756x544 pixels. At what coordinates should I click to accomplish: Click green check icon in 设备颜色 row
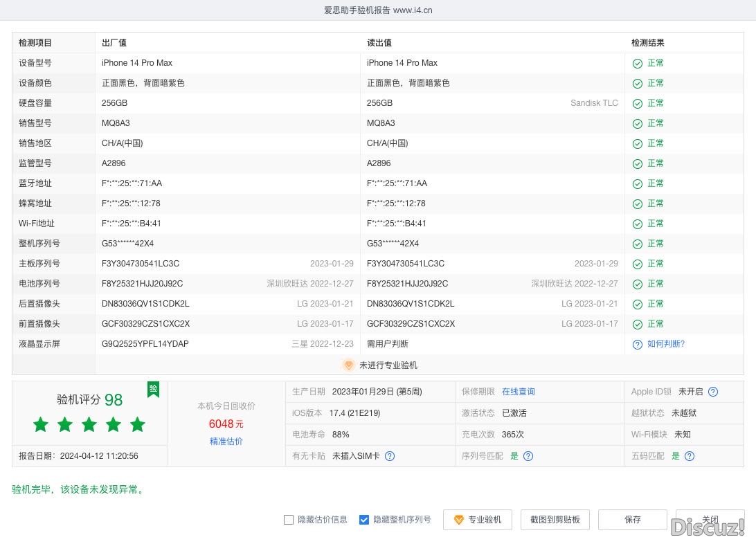click(638, 83)
